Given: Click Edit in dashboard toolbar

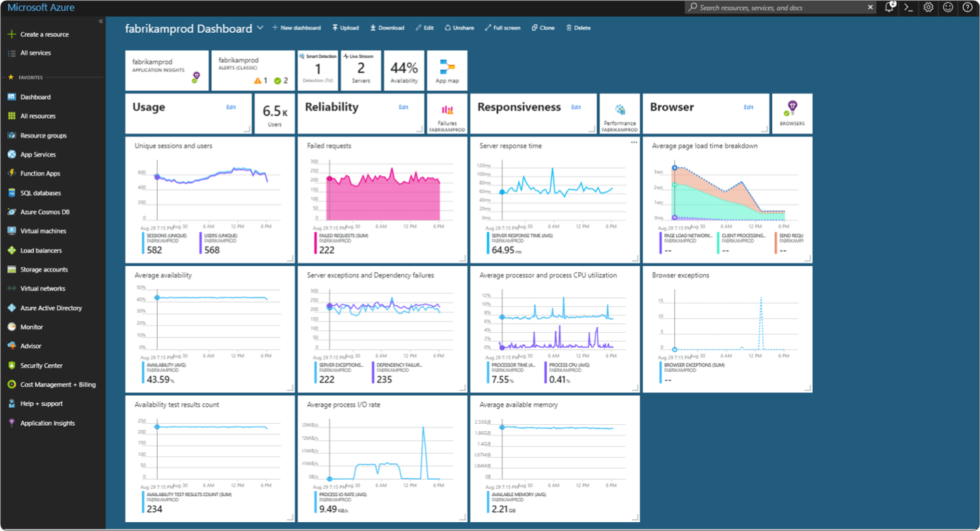Looking at the screenshot, I should (x=424, y=28).
